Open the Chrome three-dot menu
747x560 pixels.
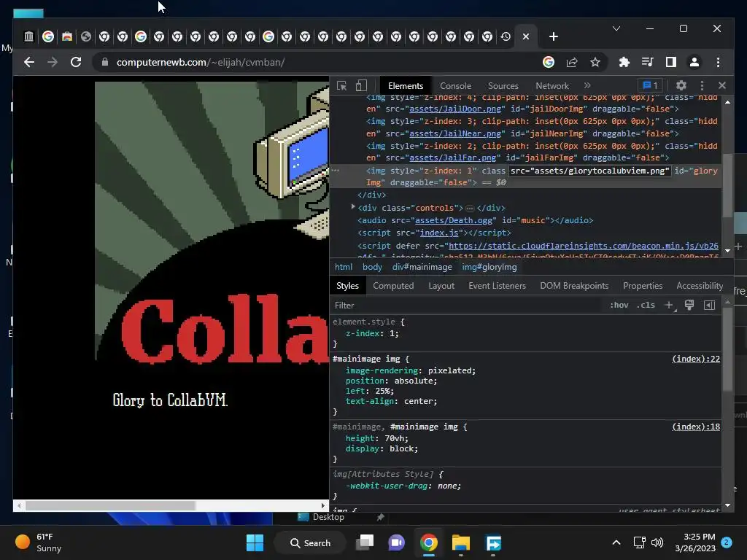[718, 62]
